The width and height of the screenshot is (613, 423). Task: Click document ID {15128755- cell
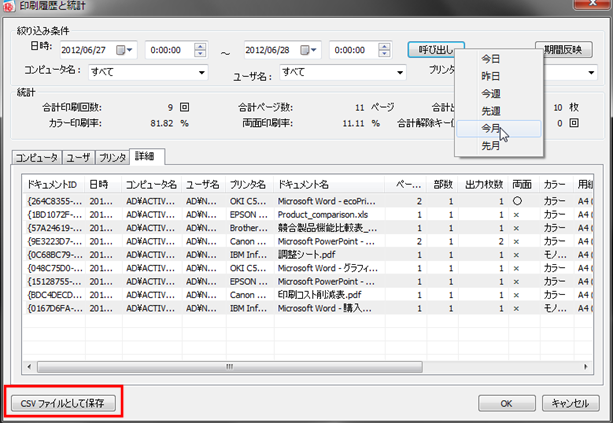point(54,281)
